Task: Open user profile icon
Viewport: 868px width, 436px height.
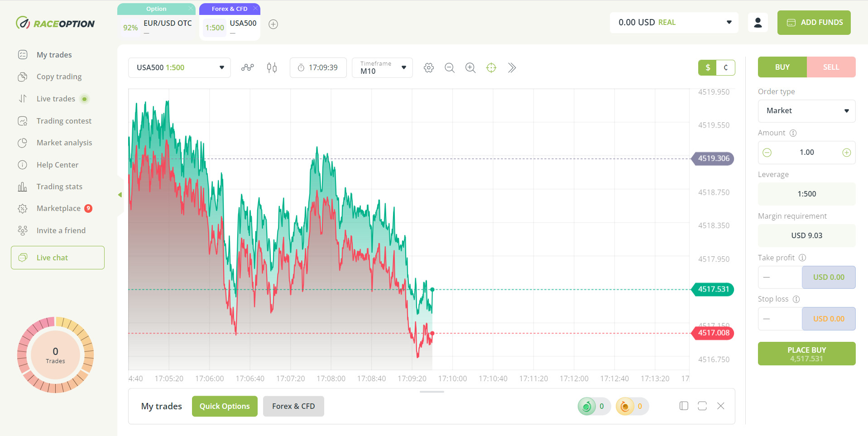Action: point(758,23)
